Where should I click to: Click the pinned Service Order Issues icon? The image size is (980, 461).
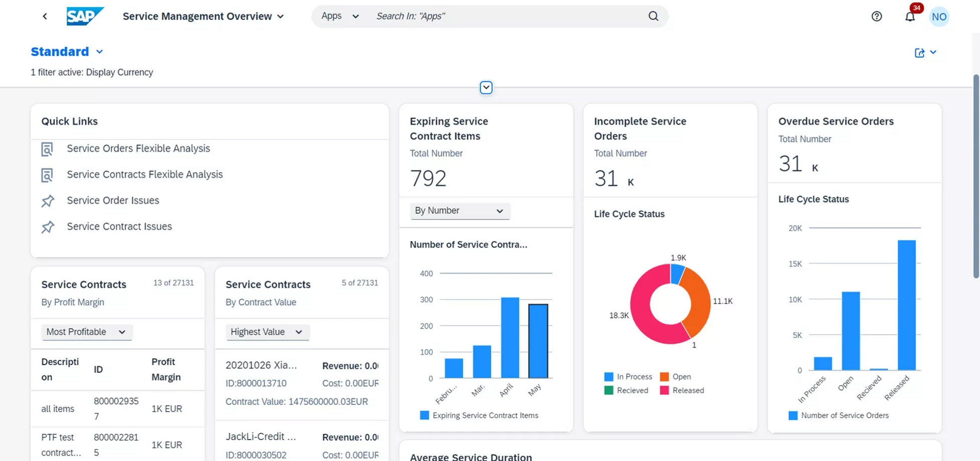[47, 200]
